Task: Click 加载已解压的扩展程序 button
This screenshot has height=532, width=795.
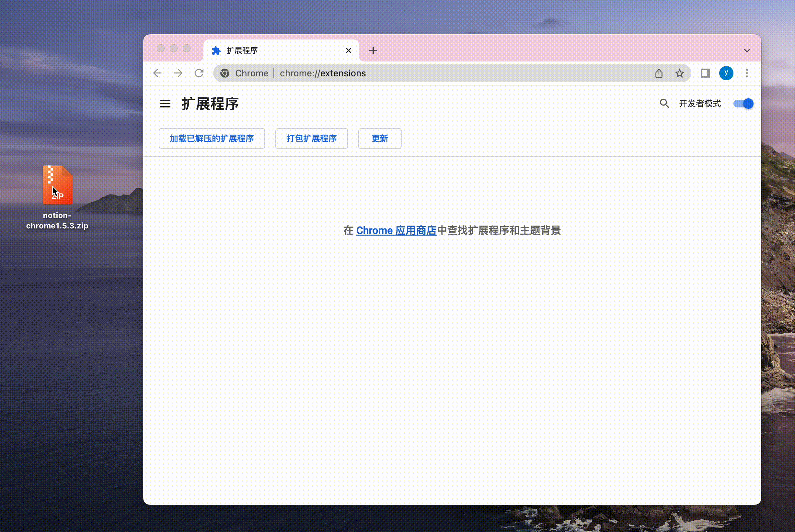Action: tap(212, 139)
